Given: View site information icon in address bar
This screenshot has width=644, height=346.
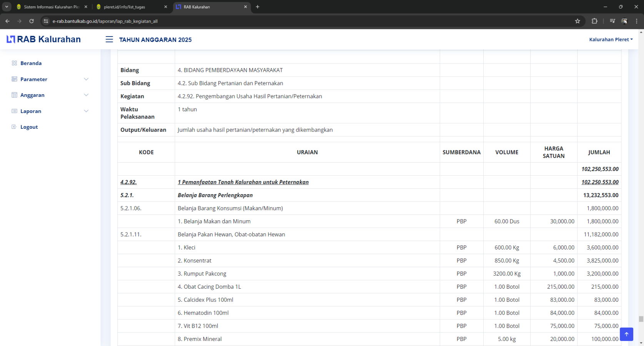Looking at the screenshot, I should click(x=46, y=21).
